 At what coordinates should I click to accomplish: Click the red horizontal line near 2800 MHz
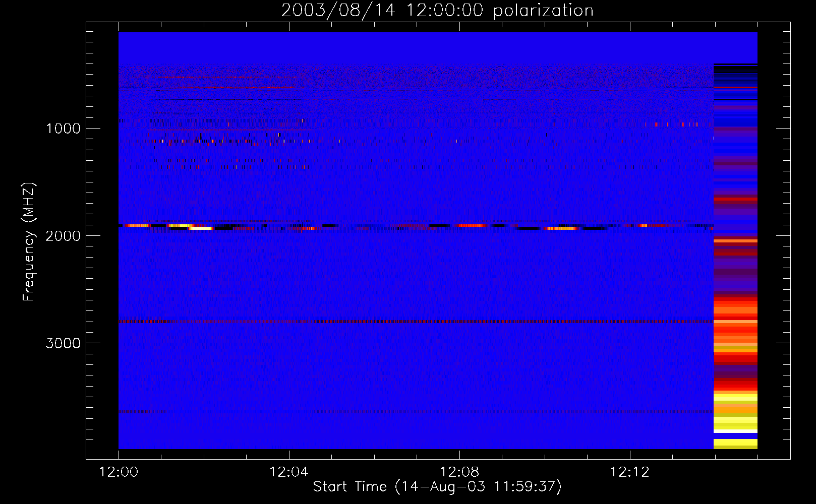tap(416, 322)
